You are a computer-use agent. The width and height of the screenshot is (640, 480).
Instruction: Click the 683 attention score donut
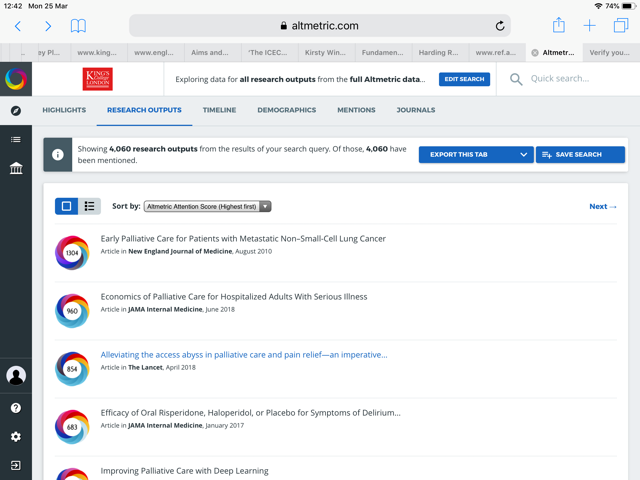[72, 427]
